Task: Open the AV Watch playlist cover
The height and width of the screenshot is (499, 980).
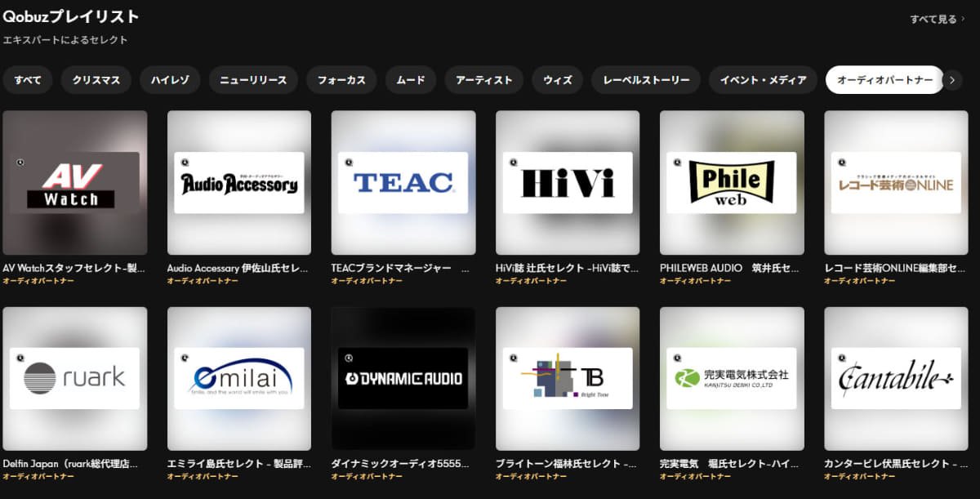Action: tap(75, 183)
